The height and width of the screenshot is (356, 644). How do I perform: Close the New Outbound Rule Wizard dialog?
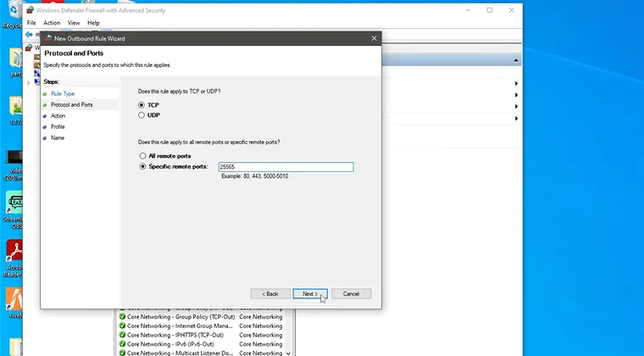[374, 38]
